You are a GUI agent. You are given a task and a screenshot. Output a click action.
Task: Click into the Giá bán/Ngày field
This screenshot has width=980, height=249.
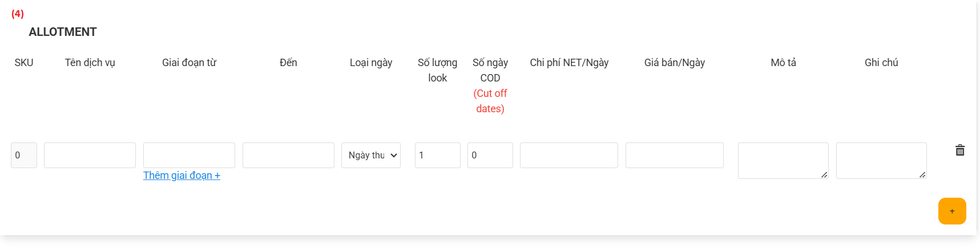coord(675,155)
